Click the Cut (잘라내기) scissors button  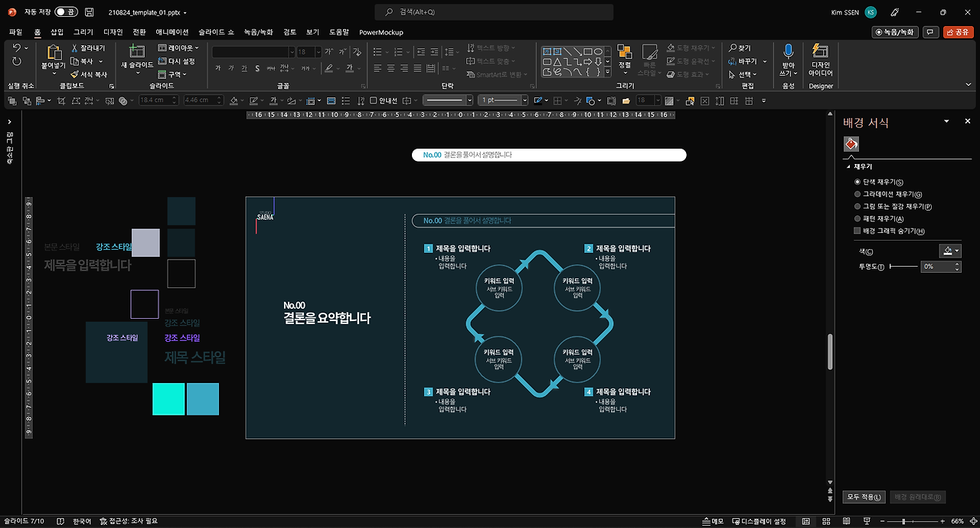coord(88,48)
